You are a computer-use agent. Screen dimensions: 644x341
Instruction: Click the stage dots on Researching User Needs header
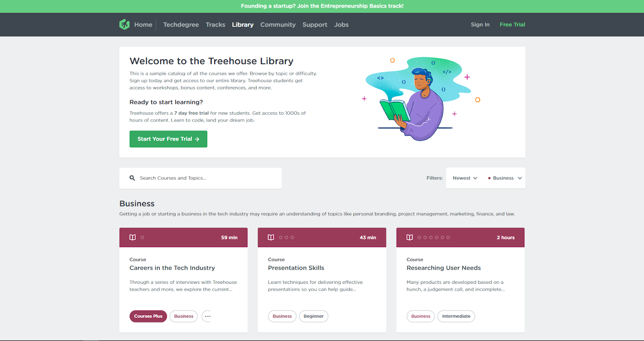[433, 238]
